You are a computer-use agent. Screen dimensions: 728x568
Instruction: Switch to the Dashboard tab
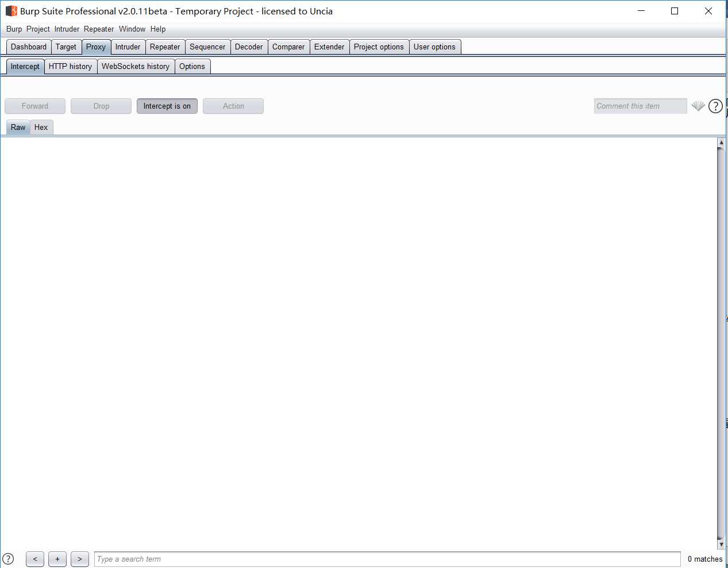(x=29, y=47)
